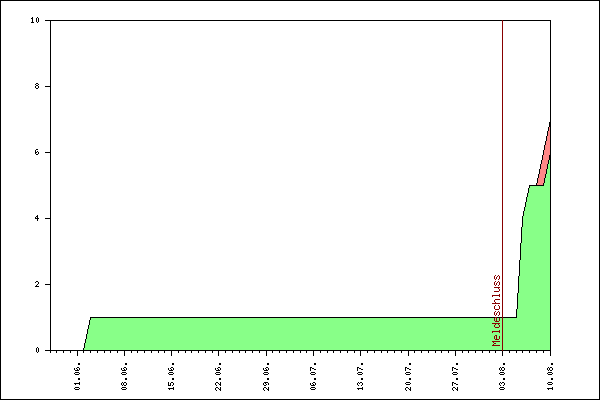Click the x-axis date label 22.06.
Image resolution: width=600 pixels, height=400 pixels.
(218, 377)
